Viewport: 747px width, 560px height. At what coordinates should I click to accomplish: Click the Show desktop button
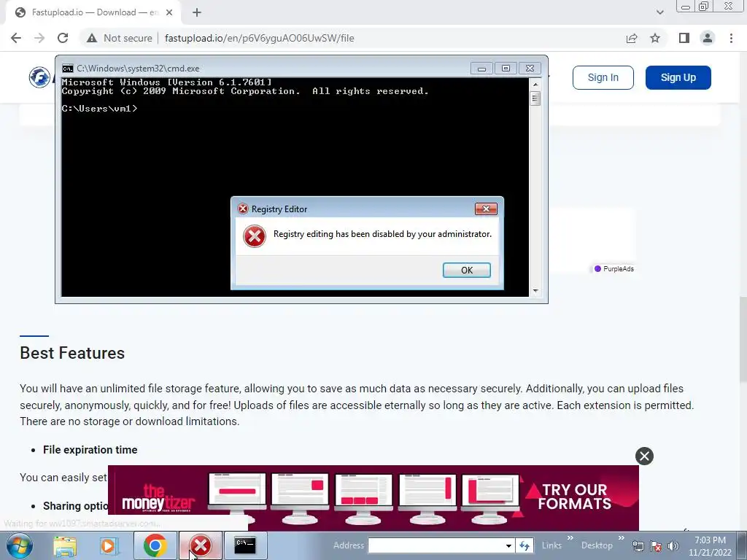pos(742,545)
